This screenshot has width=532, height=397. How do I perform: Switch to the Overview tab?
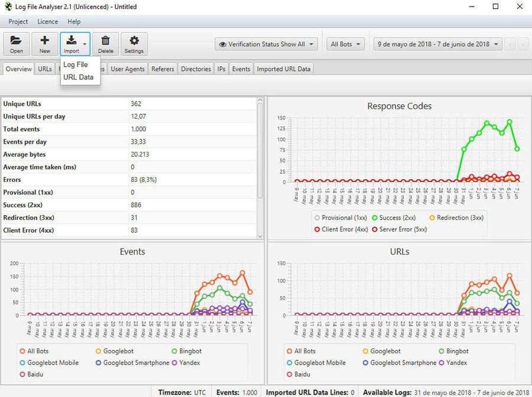pyautogui.click(x=19, y=69)
